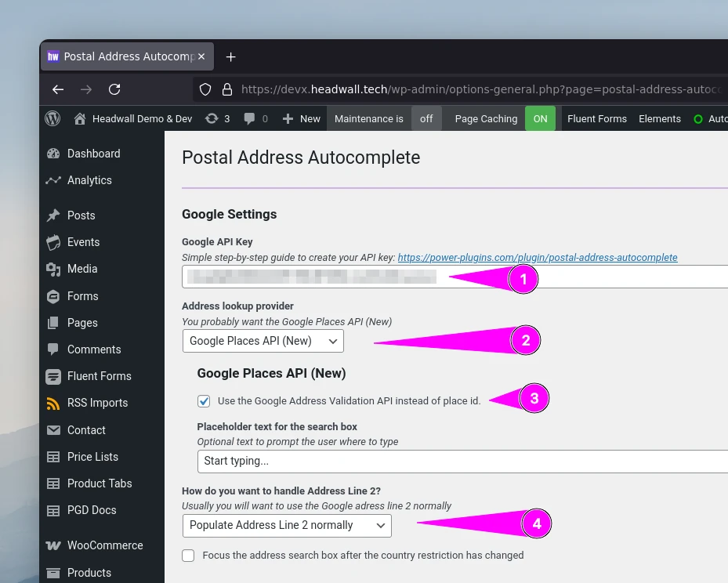
Task: Click the Analytics chart icon
Action: pos(53,180)
